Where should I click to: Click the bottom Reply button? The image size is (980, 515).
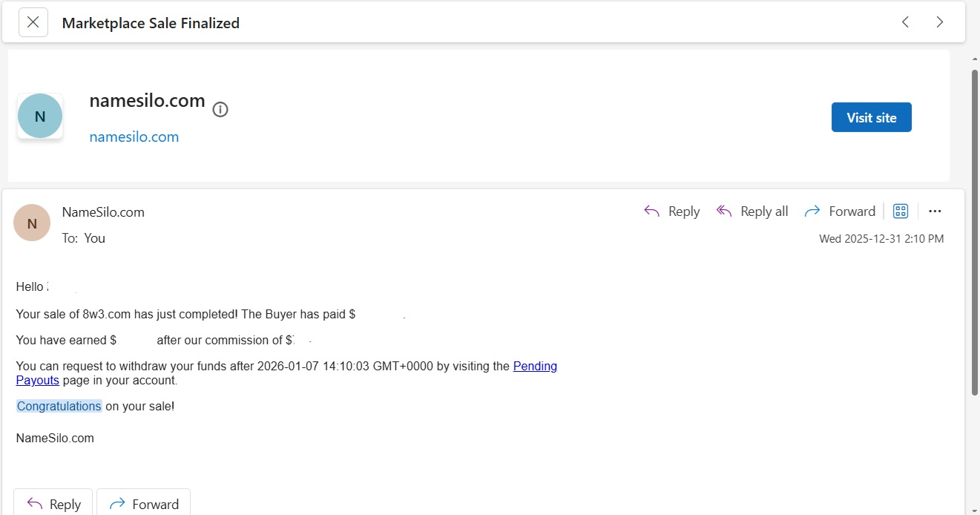[53, 504]
